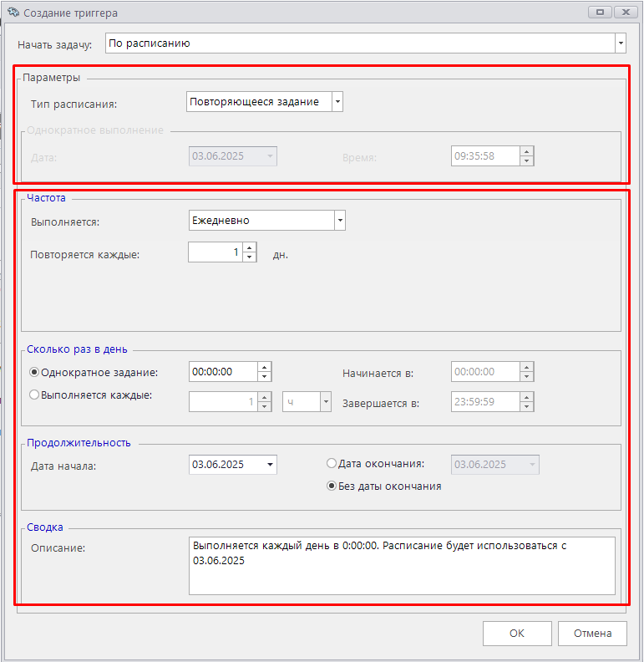644x662 pixels.
Task: Choose the 'Дата окончания' radio option
Action: (x=332, y=463)
